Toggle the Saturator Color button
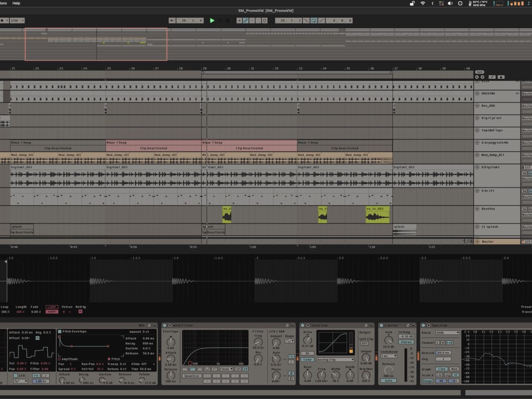 click(307, 360)
